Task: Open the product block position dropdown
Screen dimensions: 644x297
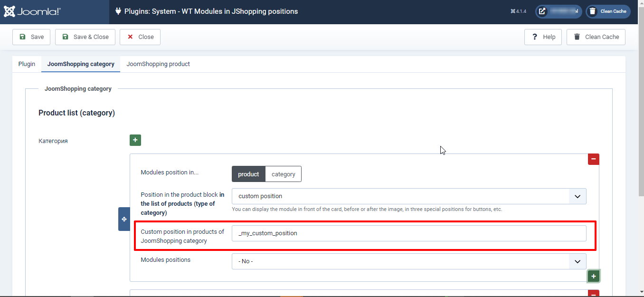Action: (408, 196)
